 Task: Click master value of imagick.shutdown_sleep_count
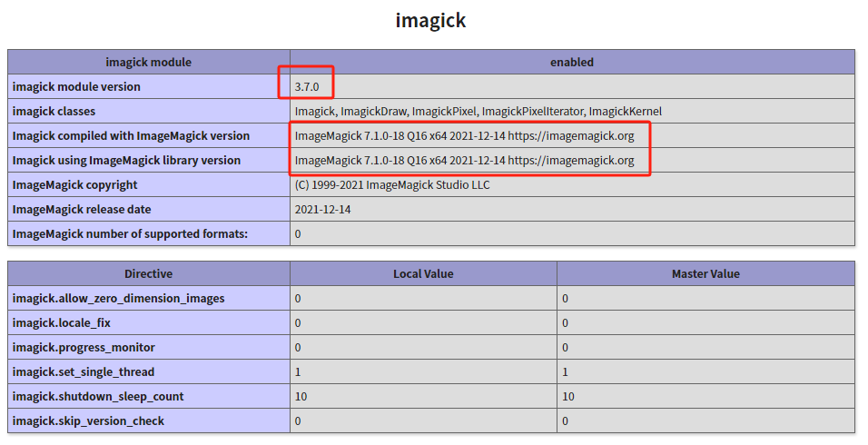[567, 396]
